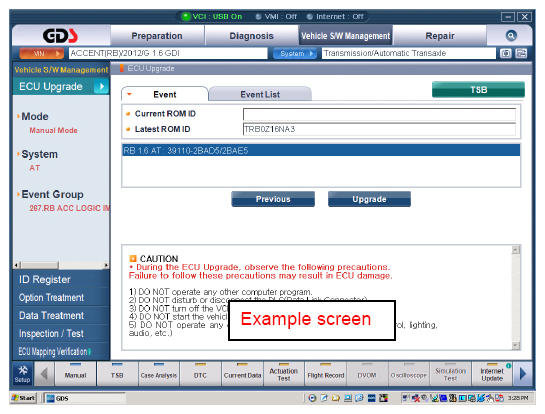This screenshot has width=545, height=414.
Task: Switch to the Event List tab
Action: pos(260,94)
